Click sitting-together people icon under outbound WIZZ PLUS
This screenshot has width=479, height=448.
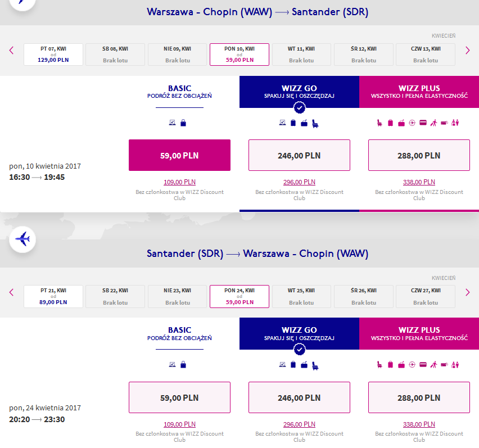point(455,123)
